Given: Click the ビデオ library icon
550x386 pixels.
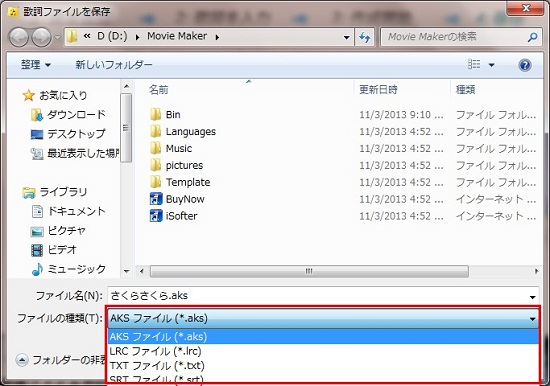Looking at the screenshot, I should click(x=37, y=250).
